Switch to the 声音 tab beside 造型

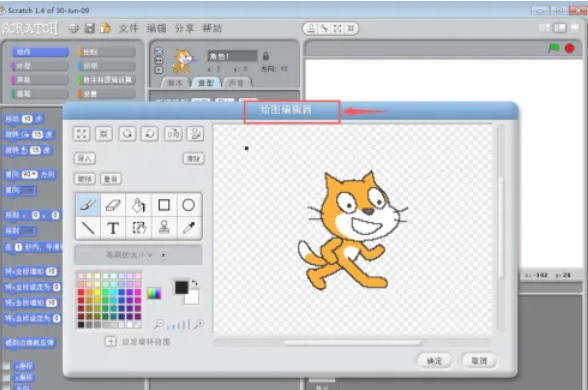click(236, 83)
